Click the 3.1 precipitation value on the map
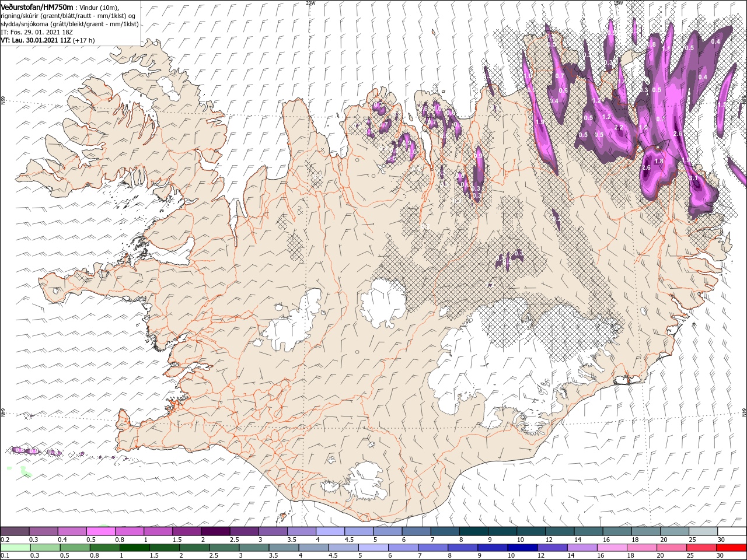The width and height of the screenshot is (747, 560). coord(693,178)
